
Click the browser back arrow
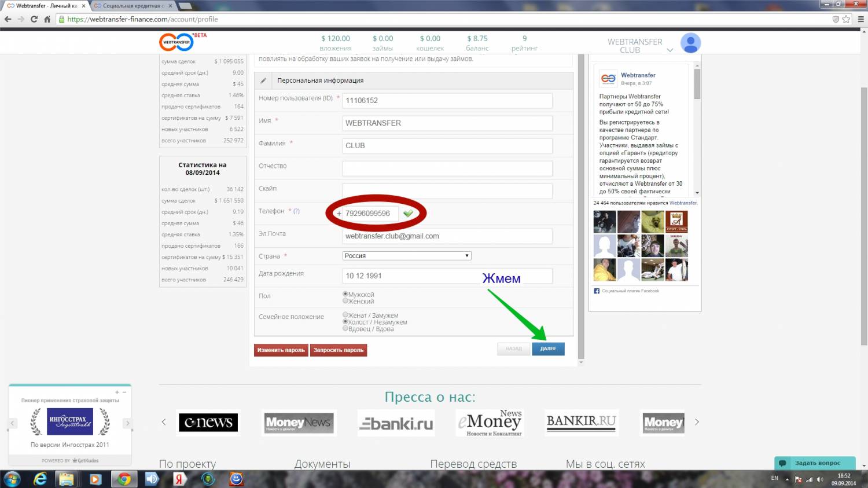(8, 19)
